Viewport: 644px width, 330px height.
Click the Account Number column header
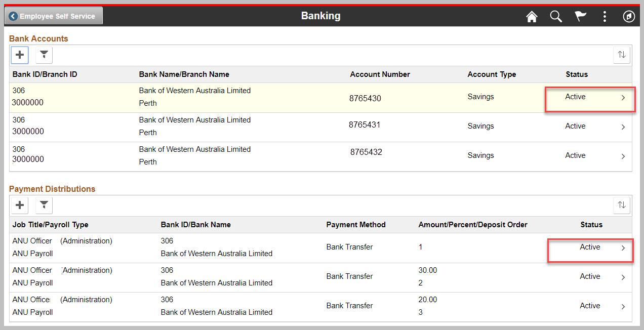tap(380, 74)
